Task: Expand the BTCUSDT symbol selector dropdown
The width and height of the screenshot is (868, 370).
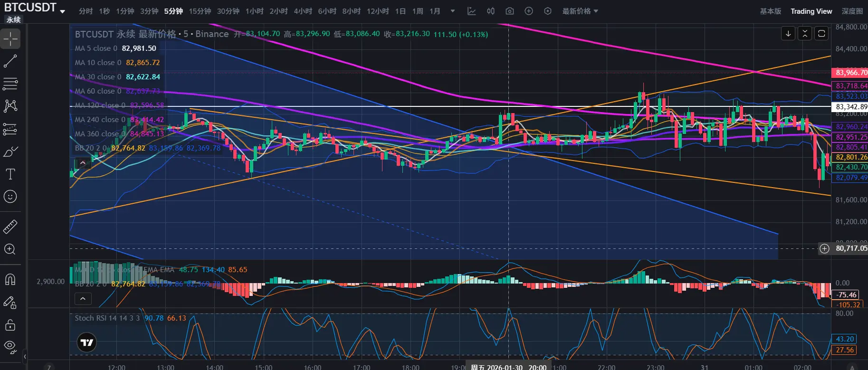Action: pos(63,11)
